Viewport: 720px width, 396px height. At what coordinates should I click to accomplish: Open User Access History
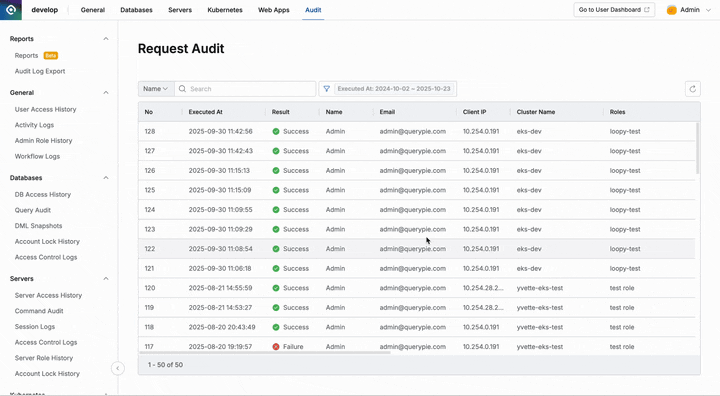(x=45, y=109)
